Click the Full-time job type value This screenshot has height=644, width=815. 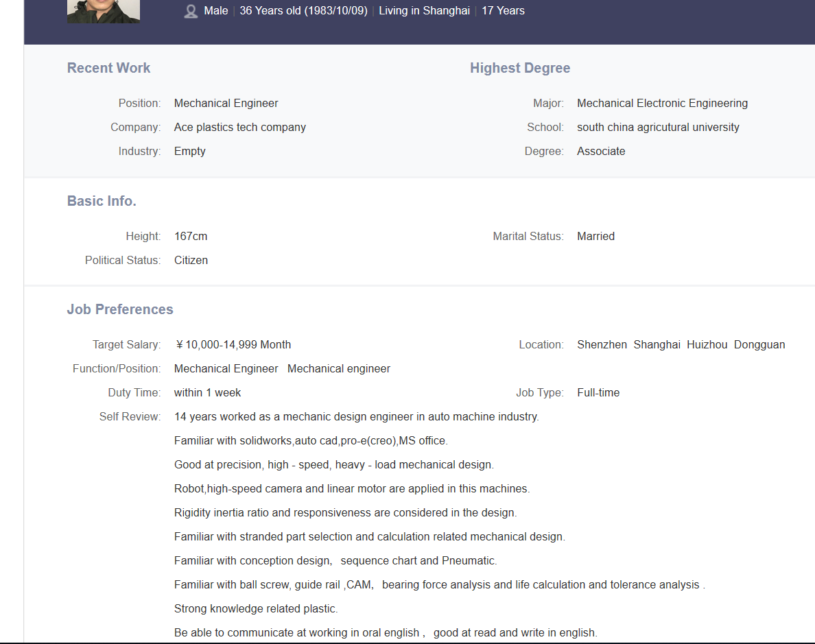(598, 392)
